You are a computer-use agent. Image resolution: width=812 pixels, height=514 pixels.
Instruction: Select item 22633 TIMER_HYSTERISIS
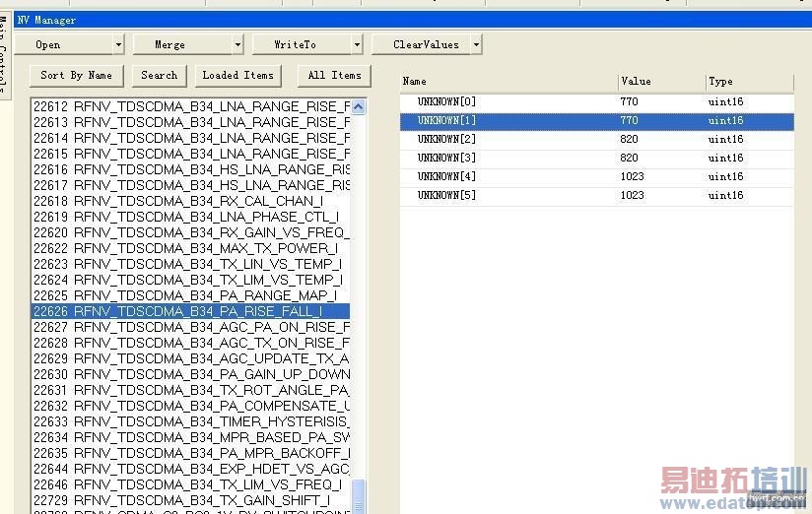[x=191, y=421]
